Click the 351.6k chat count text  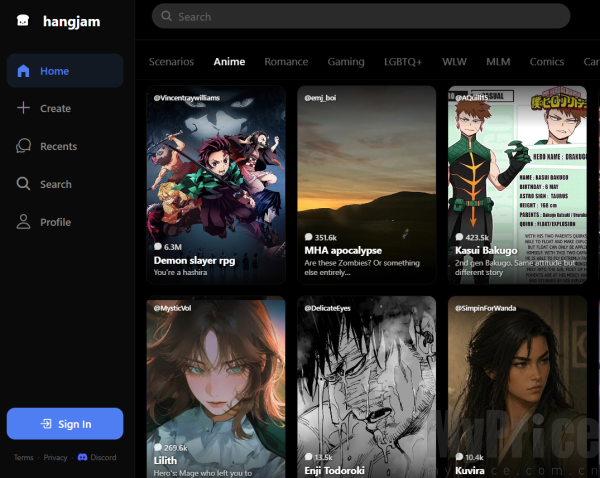point(326,237)
